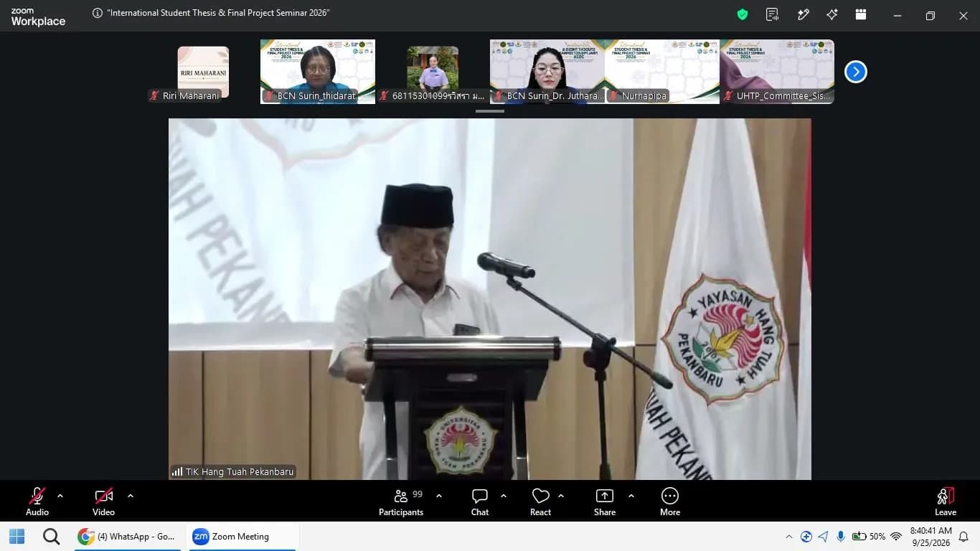
Task: Click the blue circular plus tray icon
Action: (x=806, y=537)
